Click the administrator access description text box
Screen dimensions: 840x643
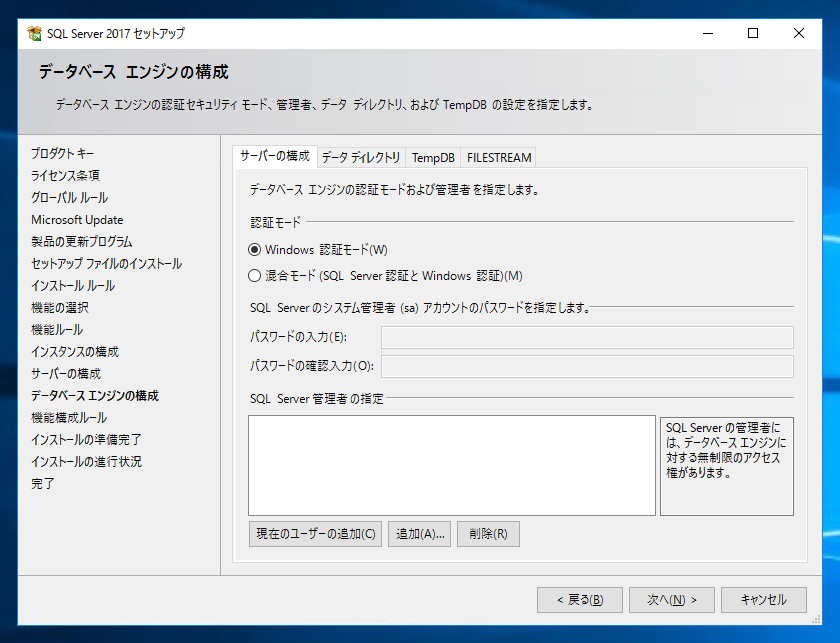726,466
